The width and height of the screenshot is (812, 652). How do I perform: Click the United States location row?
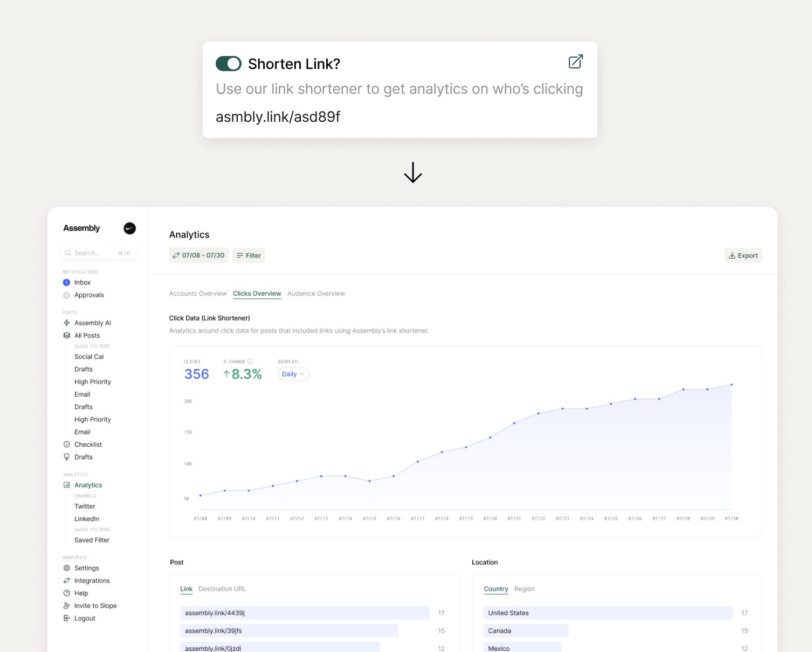point(608,613)
